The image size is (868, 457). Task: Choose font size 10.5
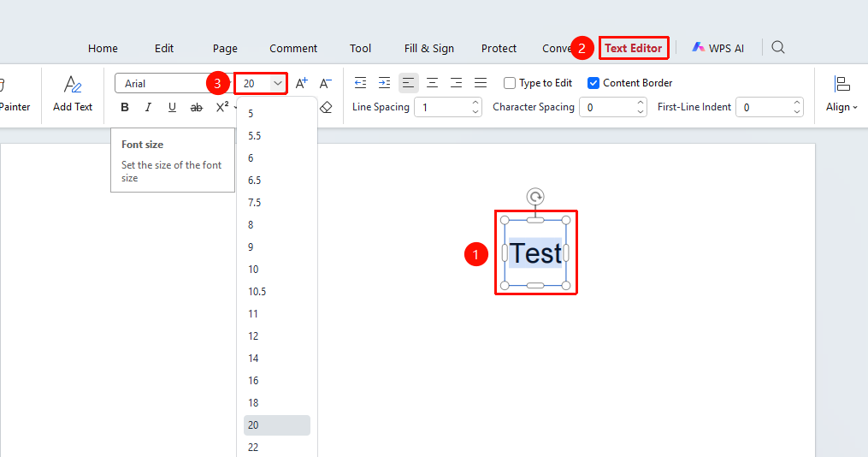pos(277,291)
